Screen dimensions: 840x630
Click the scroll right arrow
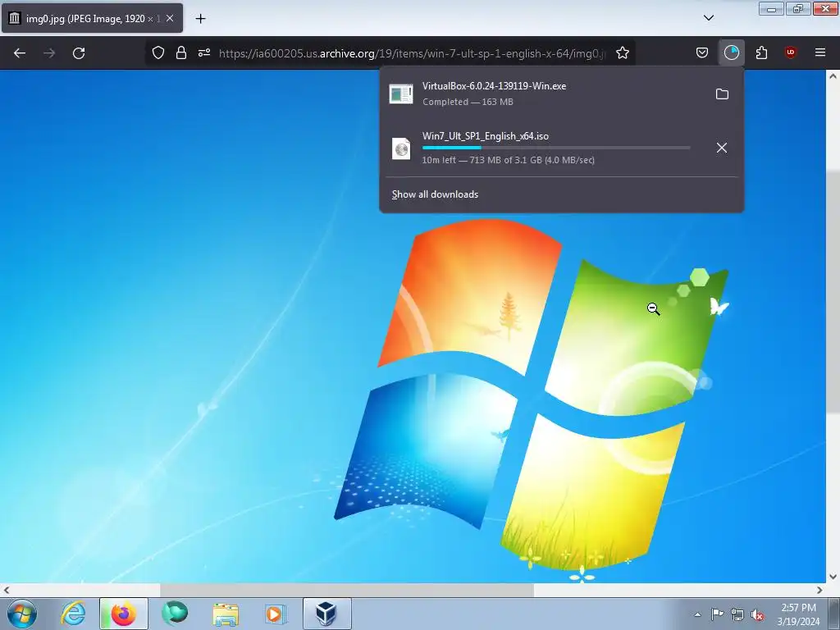pos(819,590)
